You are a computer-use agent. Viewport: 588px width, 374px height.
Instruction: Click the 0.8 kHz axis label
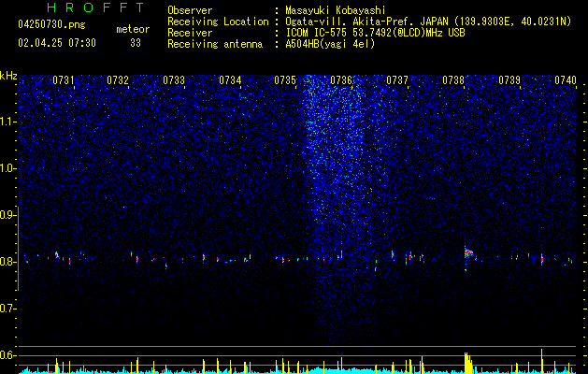(x=8, y=262)
